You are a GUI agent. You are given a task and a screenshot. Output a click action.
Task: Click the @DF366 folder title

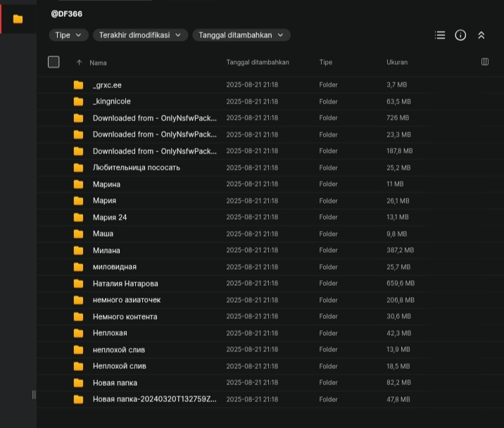(x=67, y=14)
